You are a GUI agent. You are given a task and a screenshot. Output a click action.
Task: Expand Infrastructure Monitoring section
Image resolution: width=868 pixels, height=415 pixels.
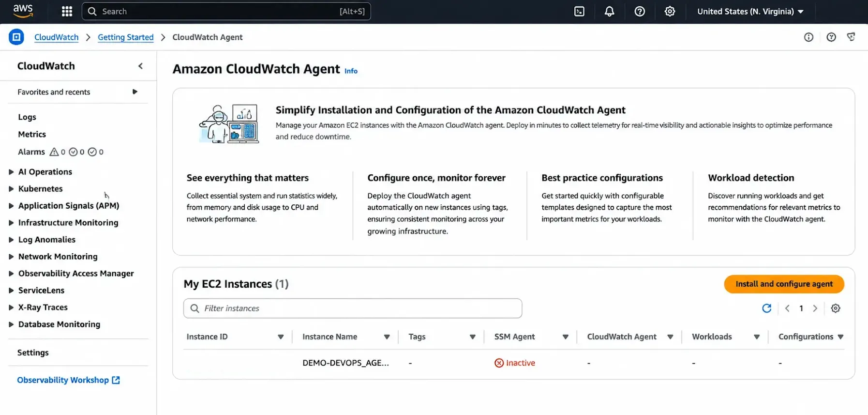pyautogui.click(x=11, y=223)
